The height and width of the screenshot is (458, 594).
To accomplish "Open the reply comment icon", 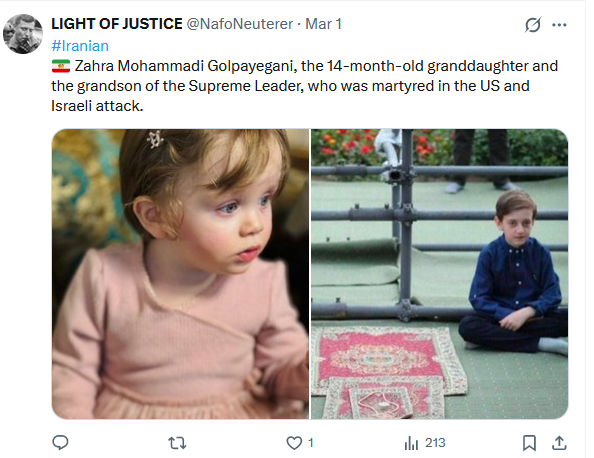I will point(60,442).
